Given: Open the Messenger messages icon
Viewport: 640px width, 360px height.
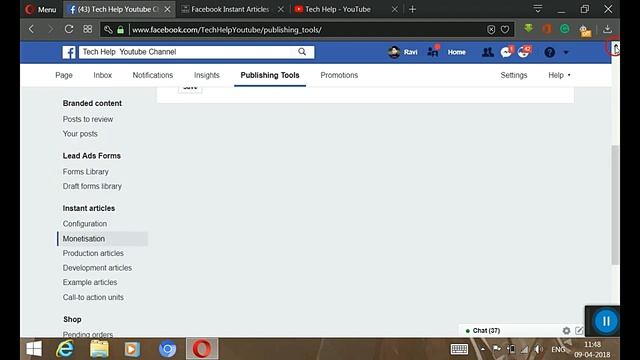Looking at the screenshot, I should (x=506, y=52).
